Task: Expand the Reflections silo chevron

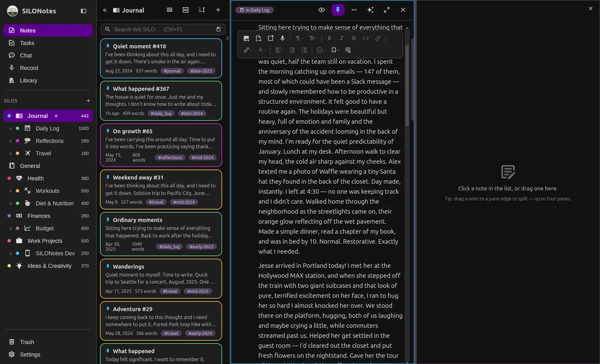Action: [x=10, y=141]
